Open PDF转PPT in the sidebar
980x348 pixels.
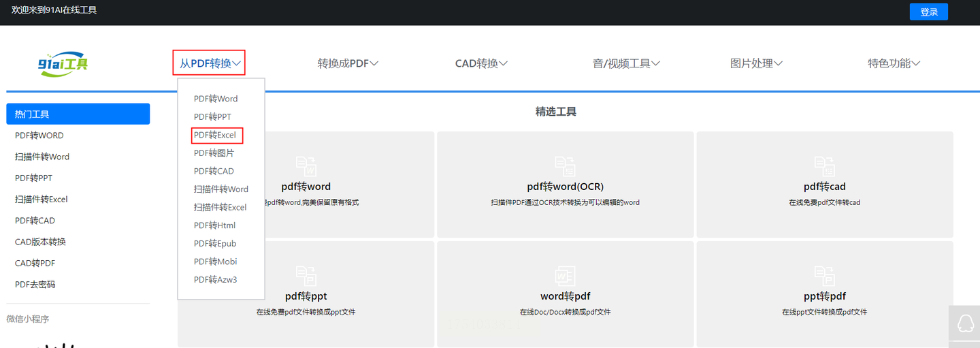tap(34, 178)
